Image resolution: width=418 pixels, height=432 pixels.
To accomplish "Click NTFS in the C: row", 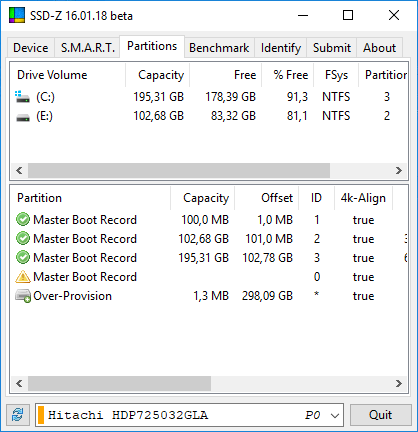I will pos(336,97).
